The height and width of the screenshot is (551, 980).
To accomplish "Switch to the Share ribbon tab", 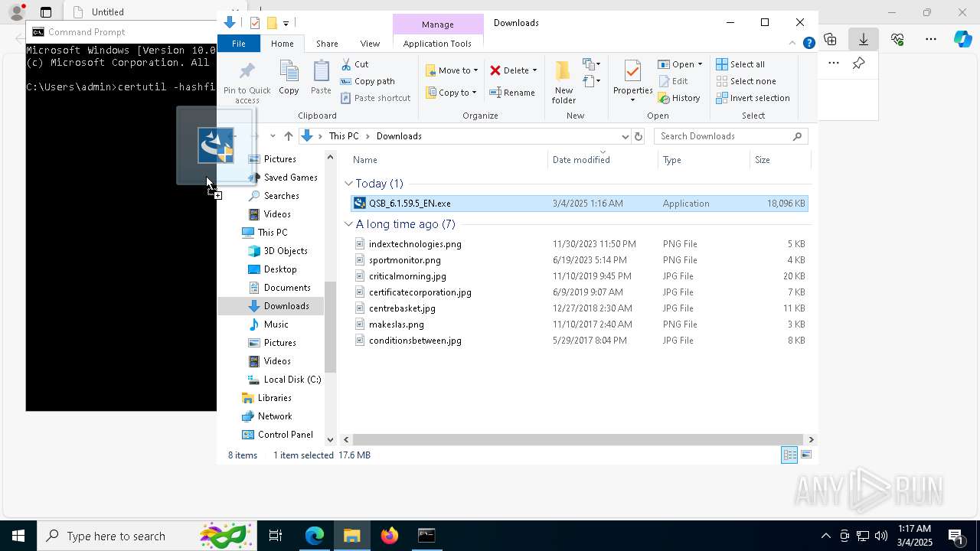I will (327, 44).
